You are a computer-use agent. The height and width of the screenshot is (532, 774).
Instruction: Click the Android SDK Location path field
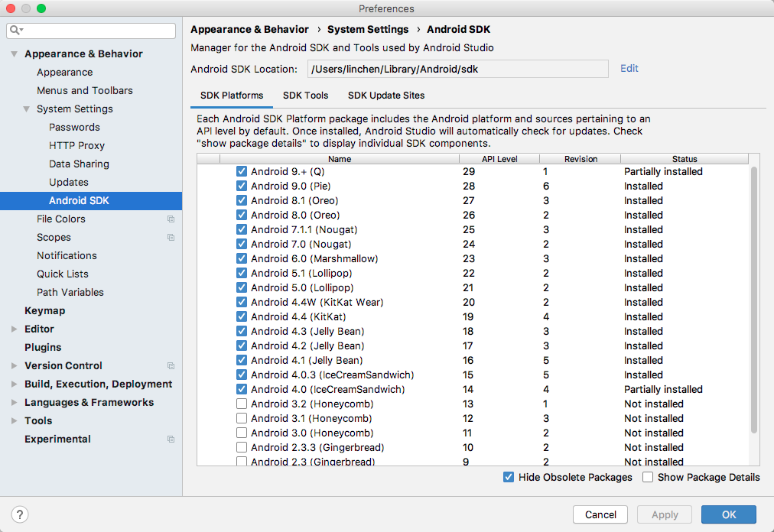point(457,69)
